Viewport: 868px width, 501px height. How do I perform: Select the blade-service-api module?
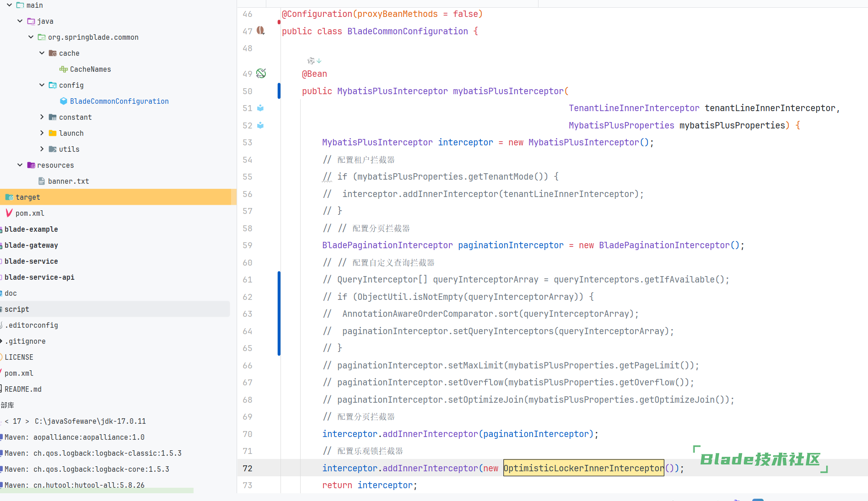pos(39,277)
